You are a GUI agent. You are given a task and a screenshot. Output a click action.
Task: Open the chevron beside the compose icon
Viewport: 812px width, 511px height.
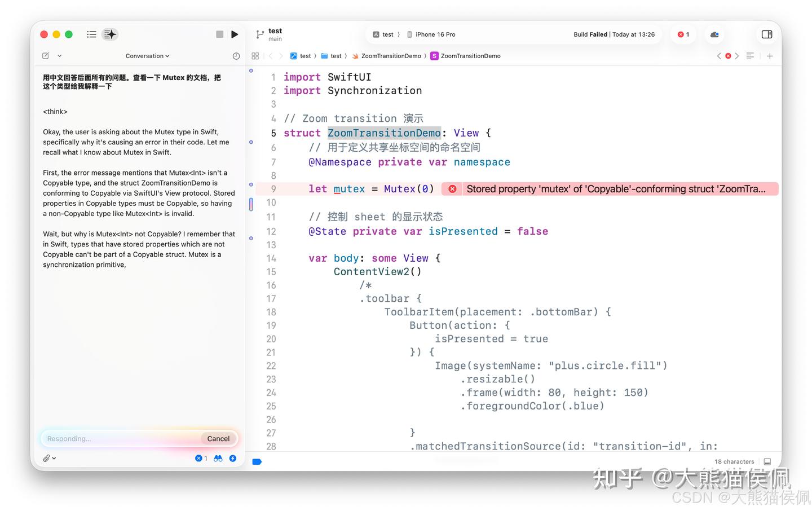point(59,56)
